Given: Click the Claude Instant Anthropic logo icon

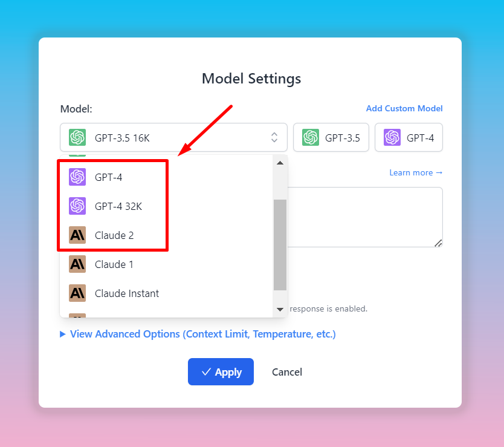Looking at the screenshot, I should coord(77,293).
